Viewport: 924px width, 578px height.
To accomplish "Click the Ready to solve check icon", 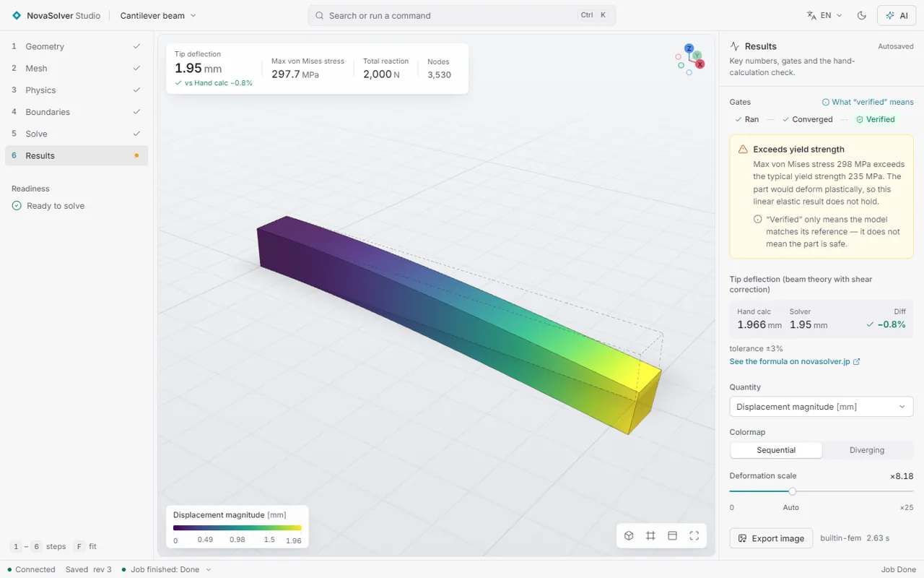I will click(x=17, y=206).
